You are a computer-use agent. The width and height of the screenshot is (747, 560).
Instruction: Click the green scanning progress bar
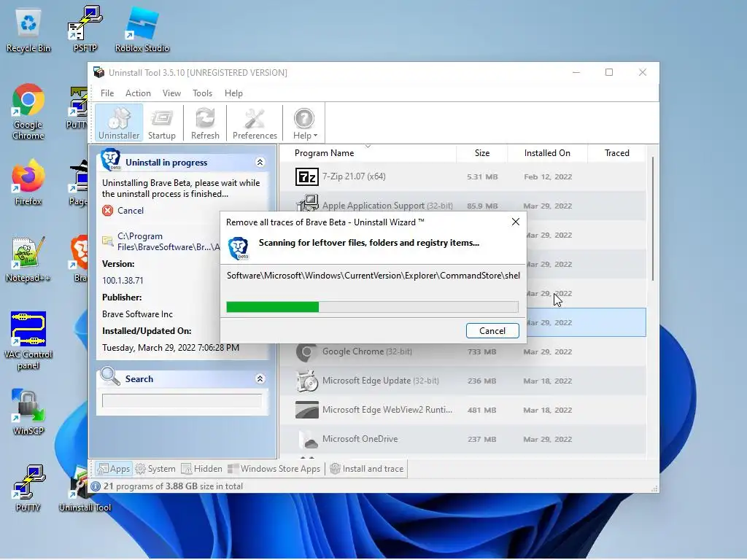[372, 307]
